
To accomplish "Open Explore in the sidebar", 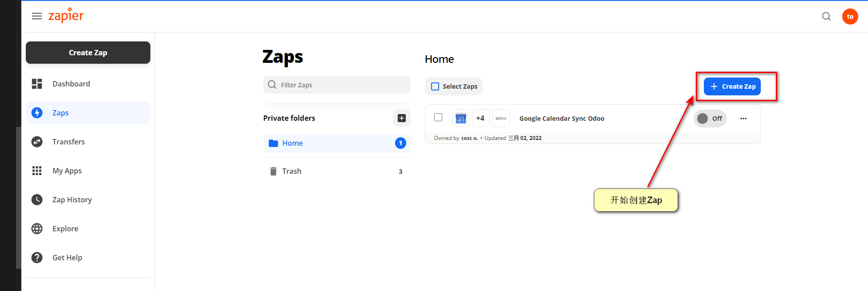I will [88, 229].
